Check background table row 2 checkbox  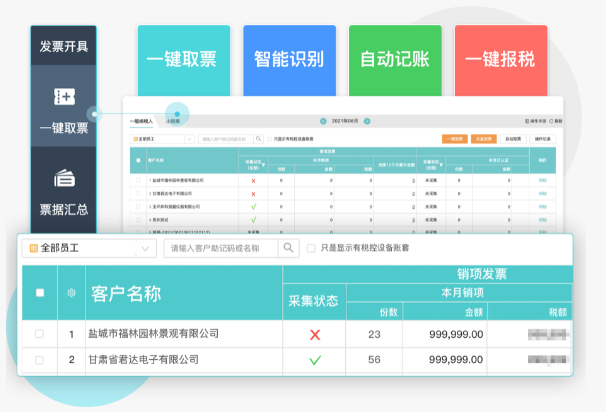[x=138, y=194]
